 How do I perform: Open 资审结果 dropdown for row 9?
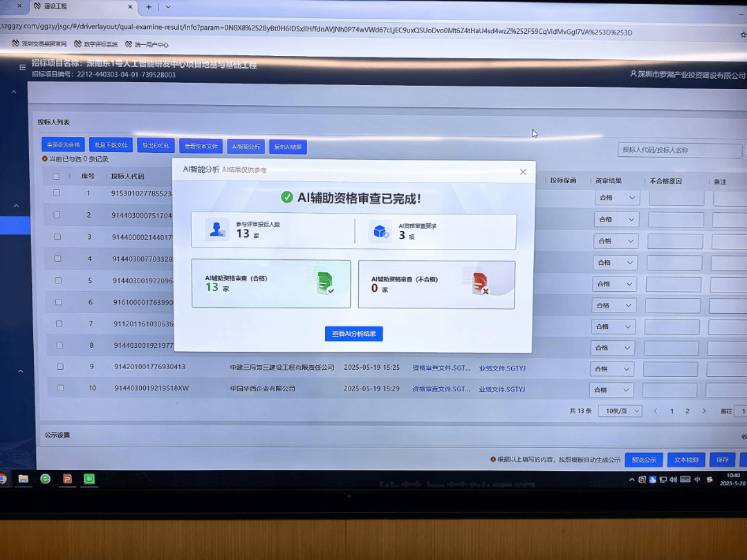(x=612, y=369)
